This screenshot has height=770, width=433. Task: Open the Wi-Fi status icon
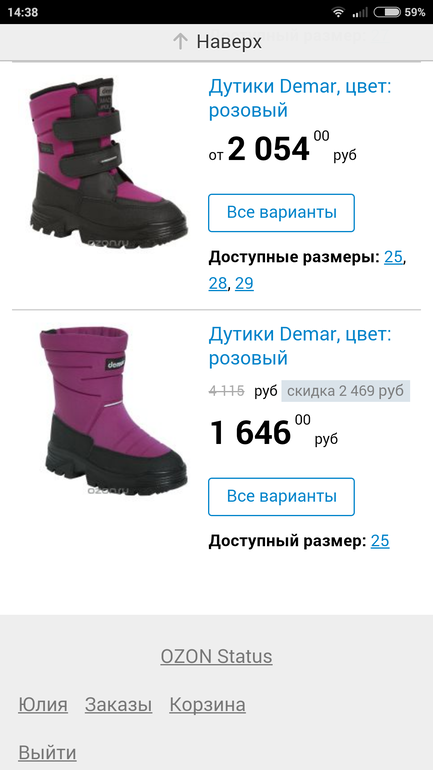click(338, 12)
